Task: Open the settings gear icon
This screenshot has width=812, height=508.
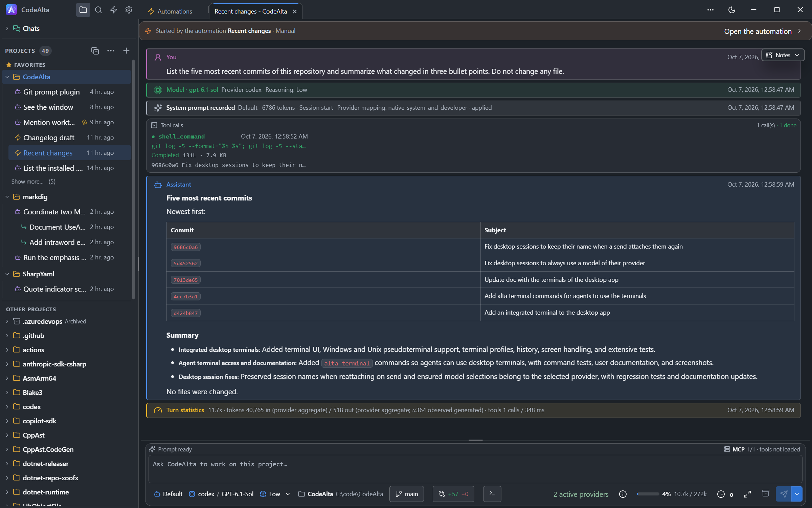Action: click(x=129, y=10)
